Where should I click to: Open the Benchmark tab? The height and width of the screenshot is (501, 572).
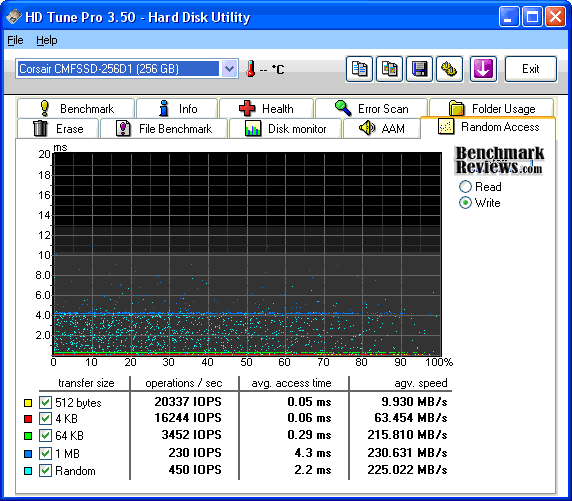76,108
